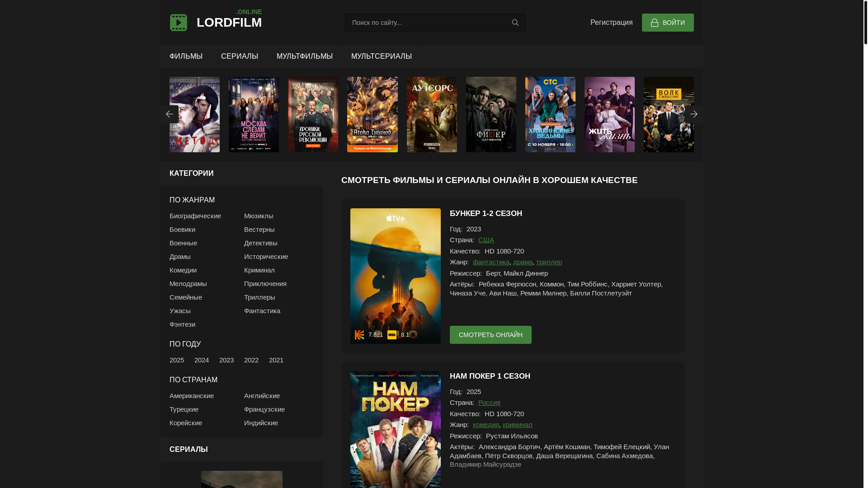
Task: Select the Драмы genre
Action: (x=180, y=257)
